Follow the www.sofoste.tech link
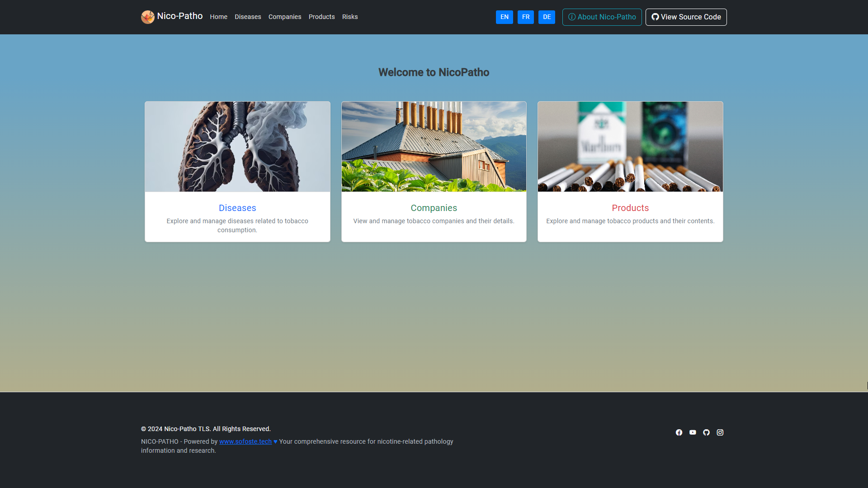 point(245,442)
